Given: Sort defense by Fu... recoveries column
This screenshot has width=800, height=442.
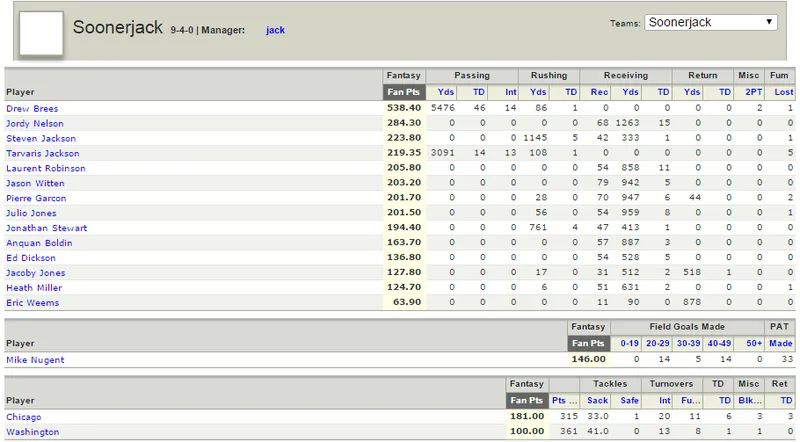Looking at the screenshot, I should click(x=691, y=401).
